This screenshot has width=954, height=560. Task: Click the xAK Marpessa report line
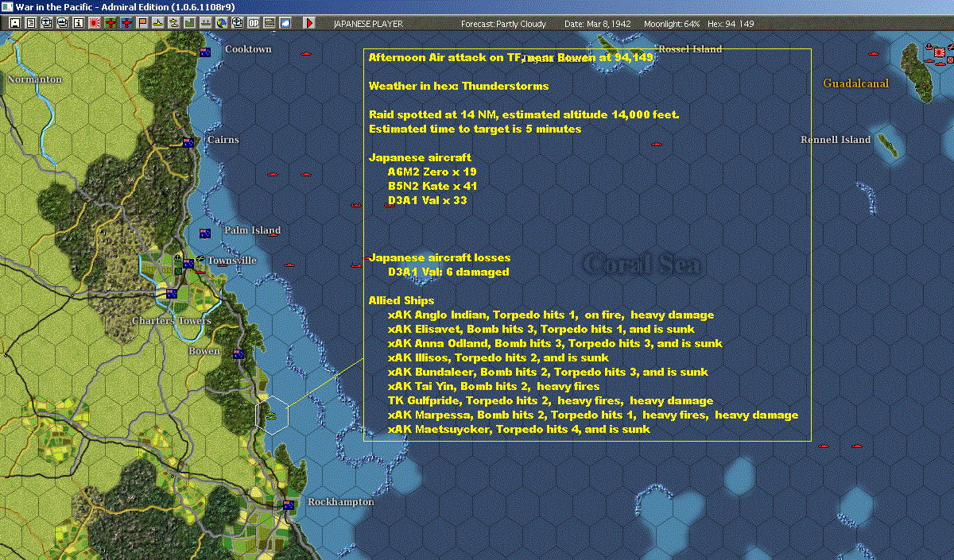tap(593, 415)
